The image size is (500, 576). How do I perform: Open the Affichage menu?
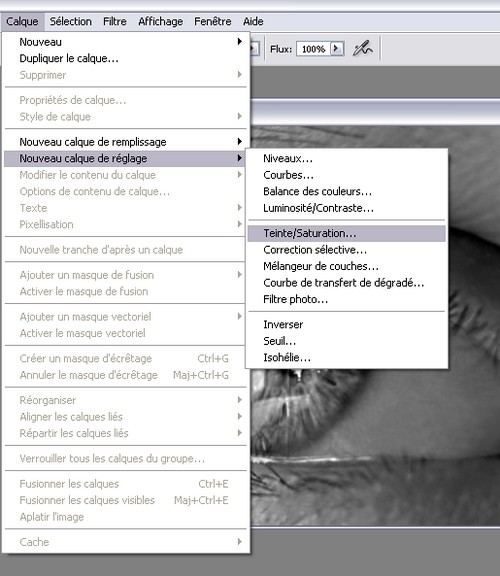pyautogui.click(x=161, y=22)
